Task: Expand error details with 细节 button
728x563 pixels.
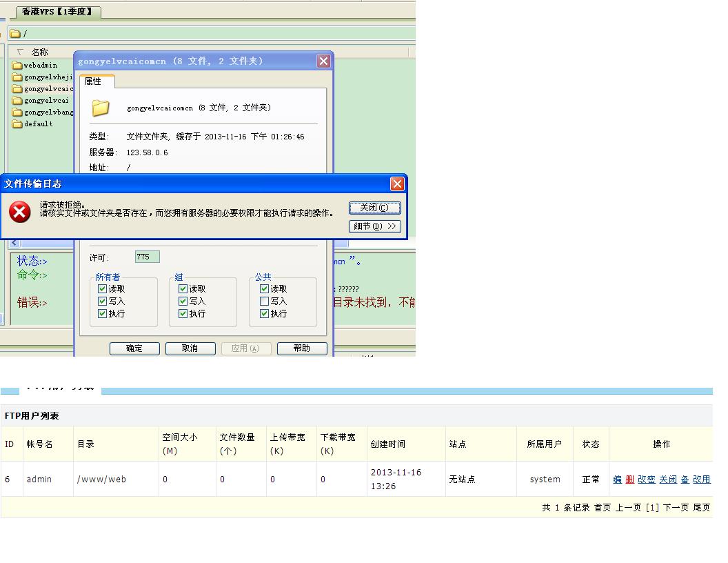Action: 374,226
